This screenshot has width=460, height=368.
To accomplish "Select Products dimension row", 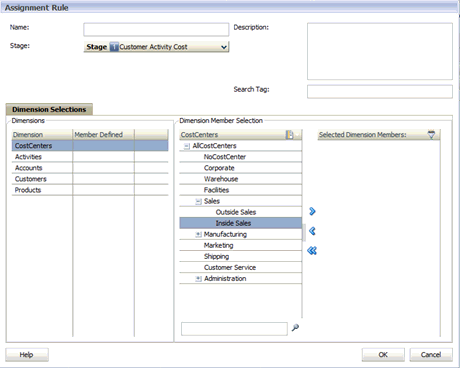I will 90,190.
